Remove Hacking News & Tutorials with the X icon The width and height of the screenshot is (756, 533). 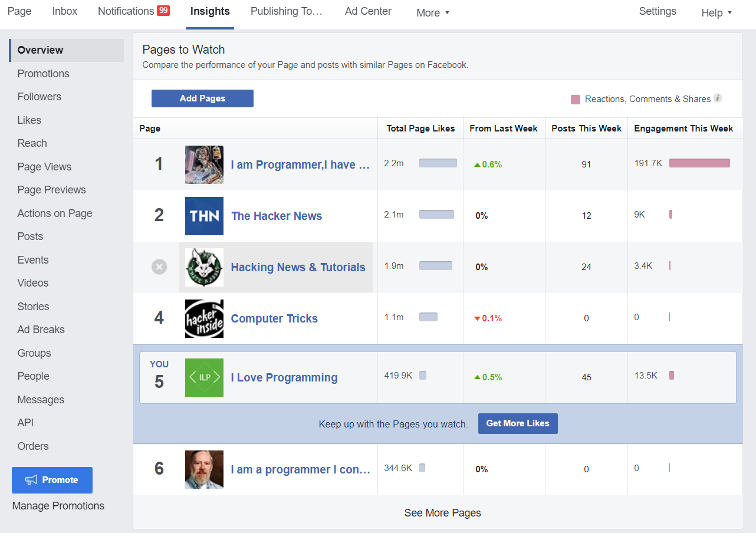(159, 267)
